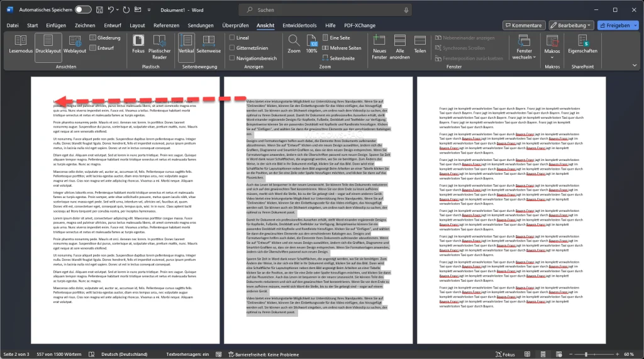Open Fokus mode from status bar
Viewport: 644px width, 359px height.
[x=505, y=355]
